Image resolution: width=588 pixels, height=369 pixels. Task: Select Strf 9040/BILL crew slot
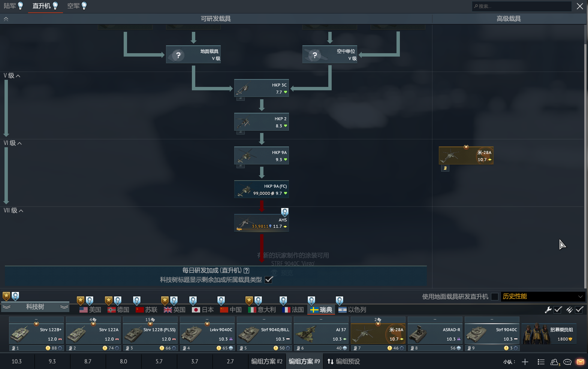tap(264, 334)
